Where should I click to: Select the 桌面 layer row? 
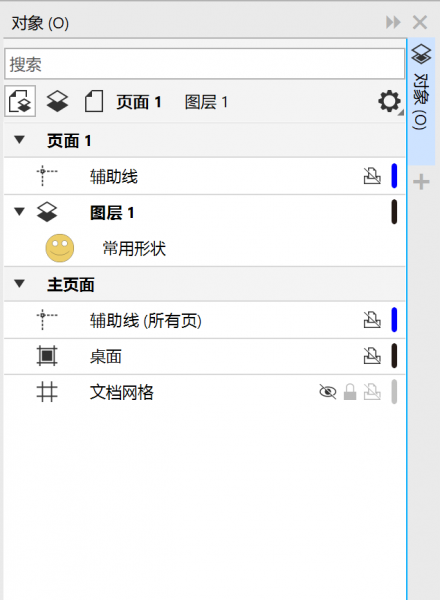pos(204,356)
